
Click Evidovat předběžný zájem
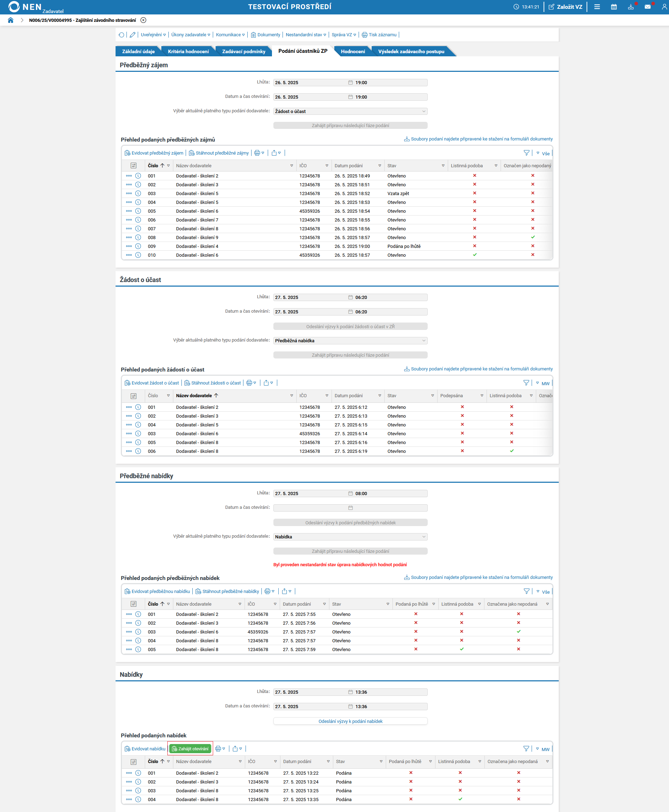[154, 153]
